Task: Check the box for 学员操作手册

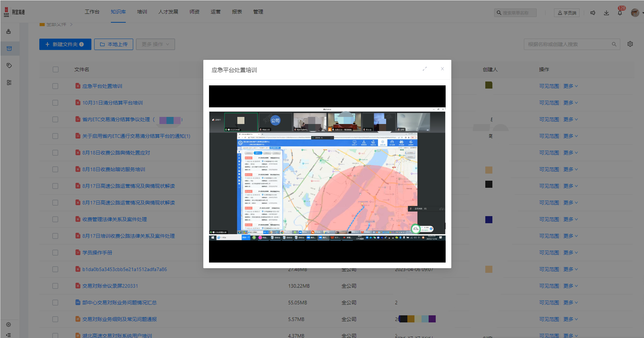Action: pos(55,253)
